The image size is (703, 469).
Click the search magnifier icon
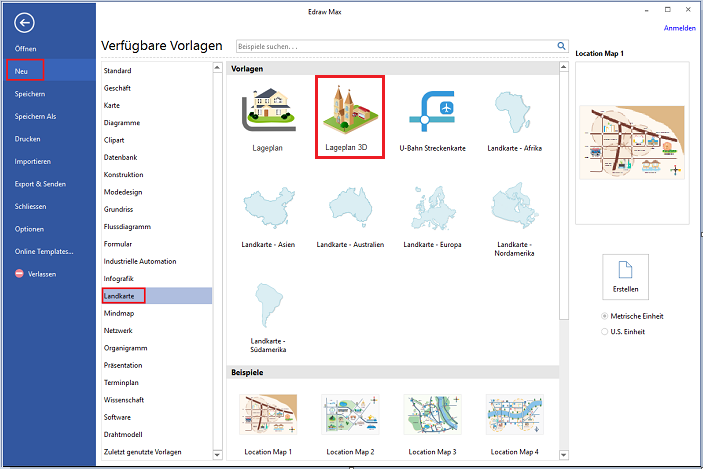561,46
